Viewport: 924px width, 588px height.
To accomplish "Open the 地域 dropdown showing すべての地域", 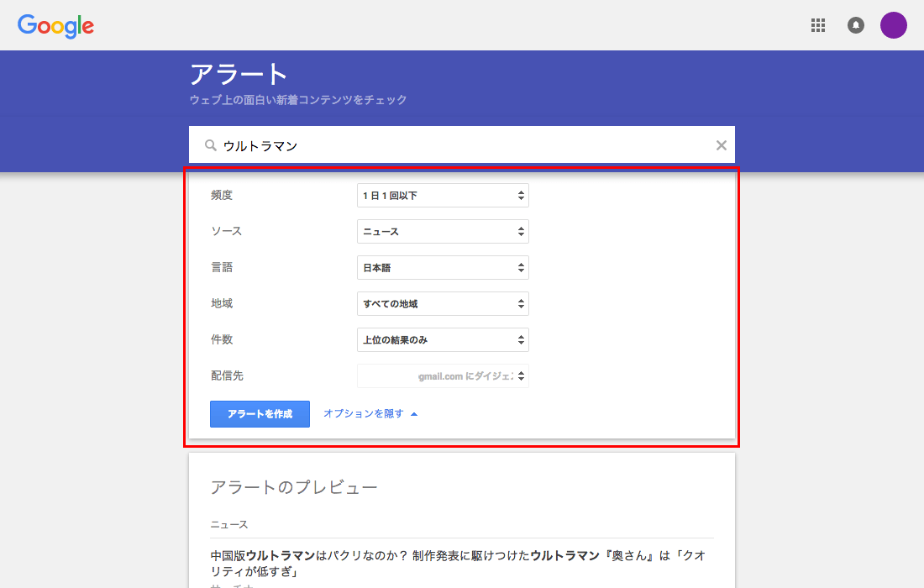I will [444, 304].
